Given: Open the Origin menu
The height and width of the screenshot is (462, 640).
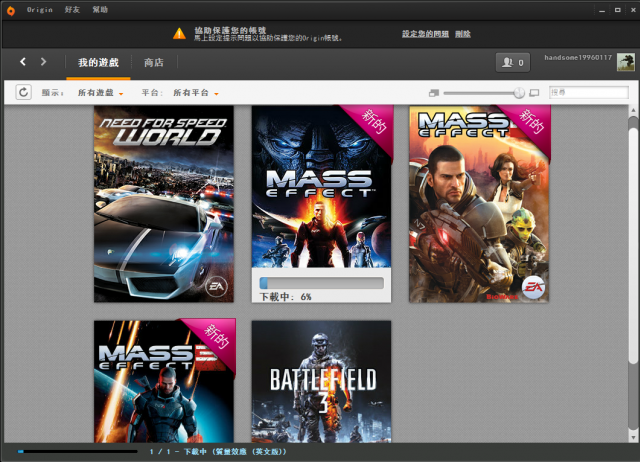Looking at the screenshot, I should pos(40,10).
